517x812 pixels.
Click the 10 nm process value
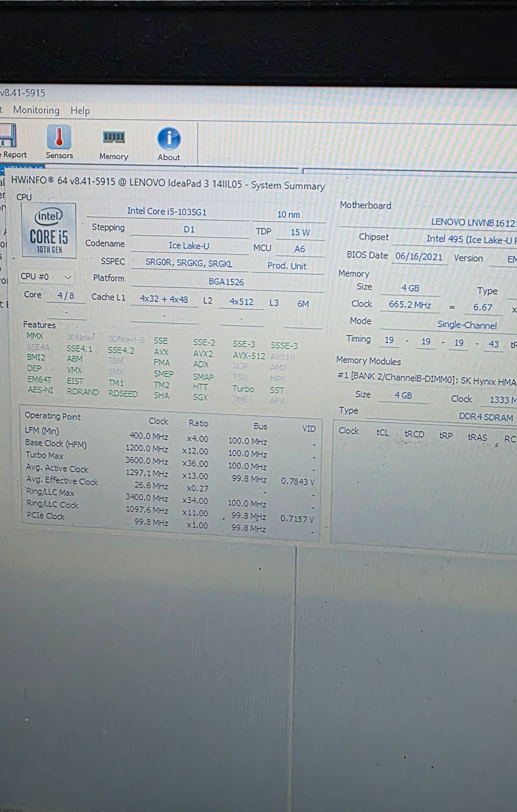(288, 214)
